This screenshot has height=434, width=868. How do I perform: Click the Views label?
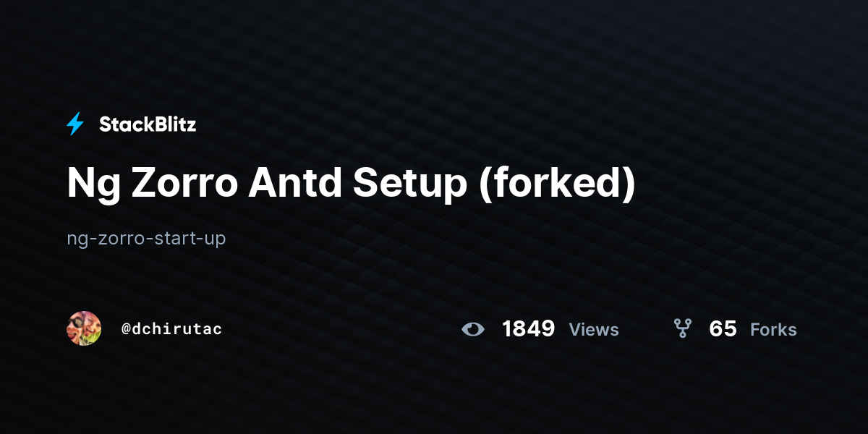[x=594, y=330]
